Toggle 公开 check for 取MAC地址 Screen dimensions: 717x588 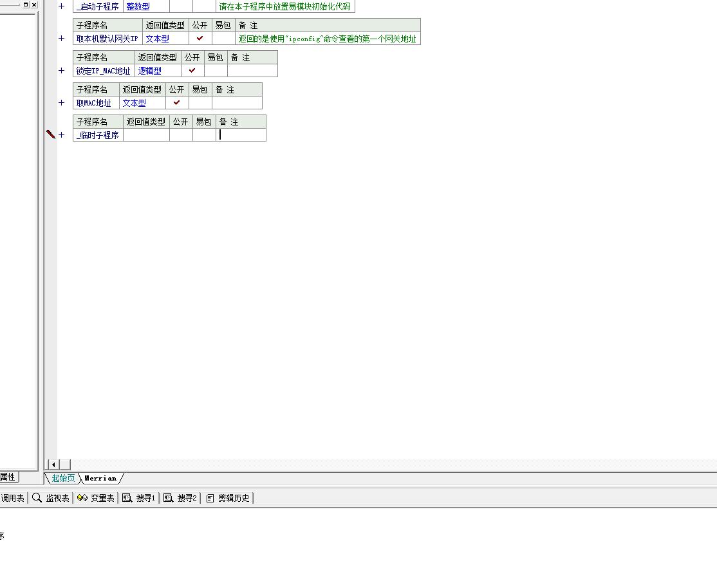(x=176, y=103)
